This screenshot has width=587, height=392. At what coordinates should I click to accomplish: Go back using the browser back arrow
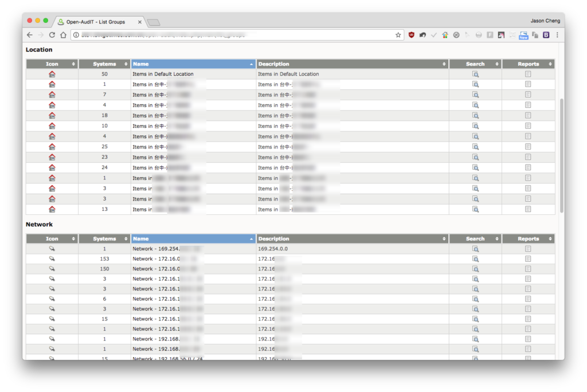[x=30, y=35]
